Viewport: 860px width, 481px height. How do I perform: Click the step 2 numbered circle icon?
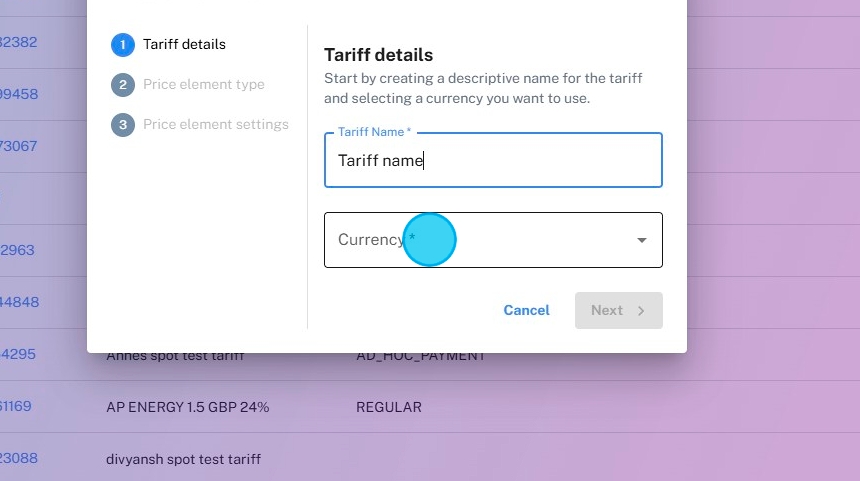123,85
